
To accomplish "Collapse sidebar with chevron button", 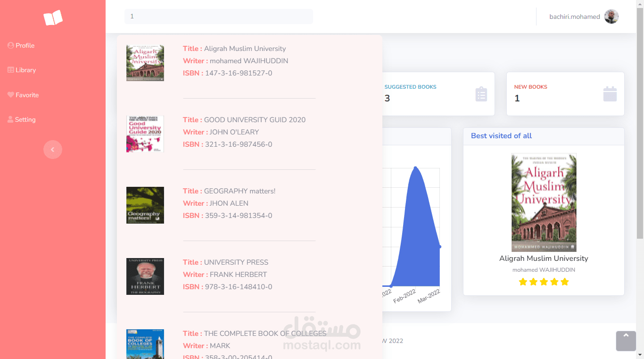I will click(53, 150).
